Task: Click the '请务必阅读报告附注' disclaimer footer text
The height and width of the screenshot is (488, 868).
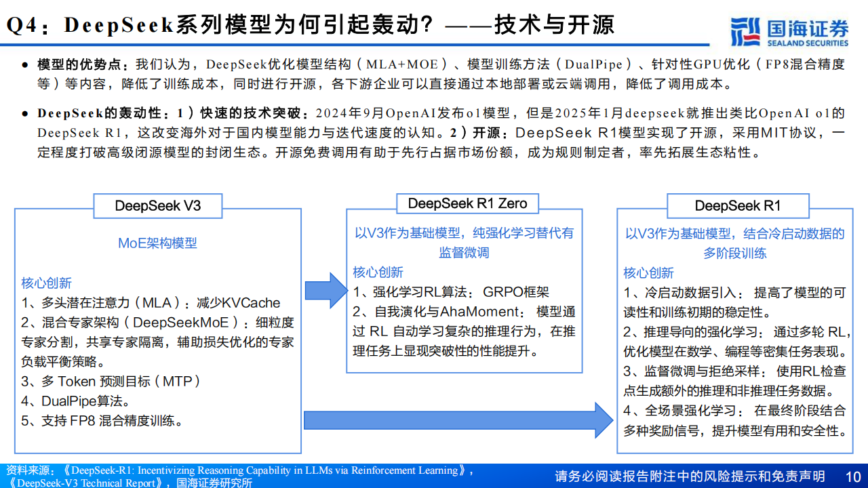Action: click(x=690, y=475)
